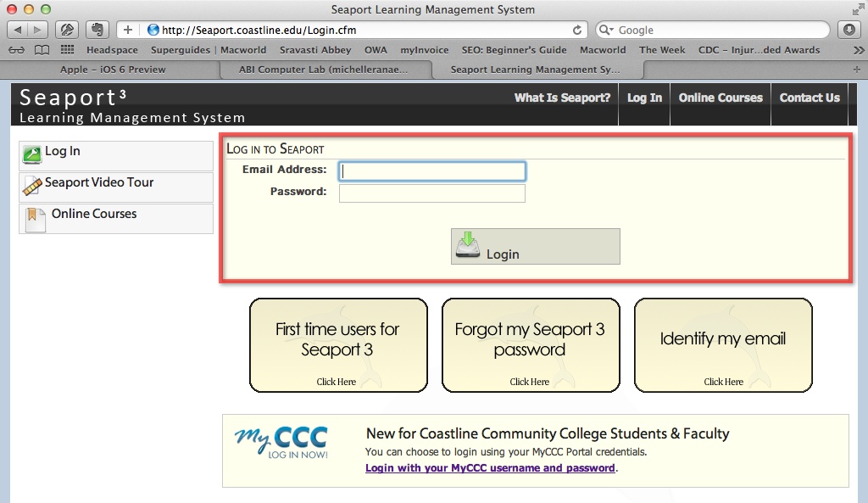Image resolution: width=868 pixels, height=503 pixels.
Task: Open the Evernote elephant extension button
Action: coord(97,30)
